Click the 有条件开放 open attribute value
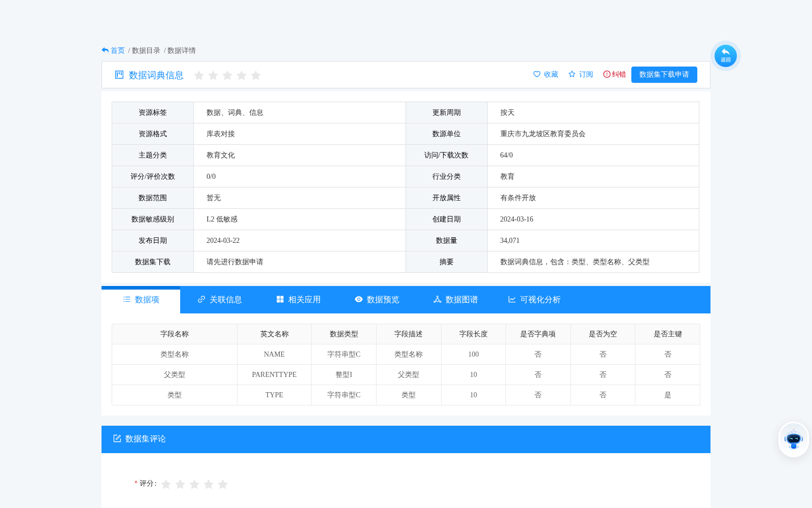The image size is (812, 508). point(518,198)
